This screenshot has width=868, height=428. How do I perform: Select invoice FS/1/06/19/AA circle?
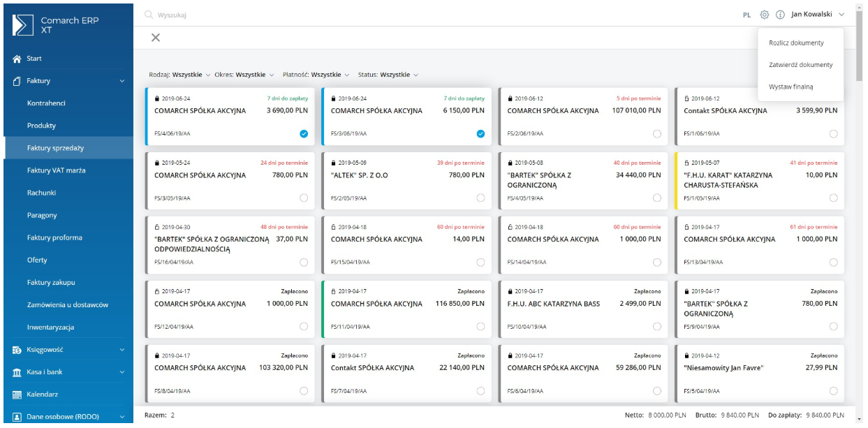tap(833, 133)
